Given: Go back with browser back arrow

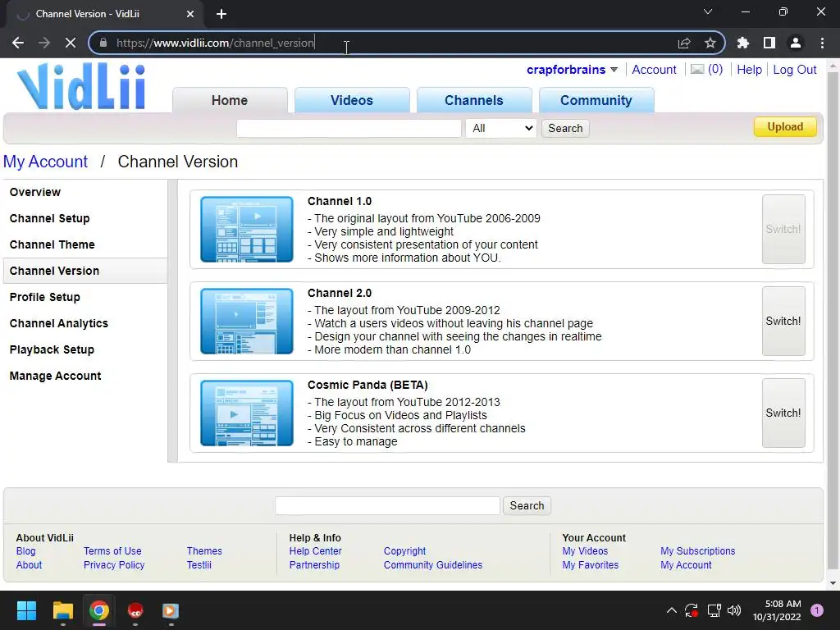Looking at the screenshot, I should pyautogui.click(x=18, y=43).
